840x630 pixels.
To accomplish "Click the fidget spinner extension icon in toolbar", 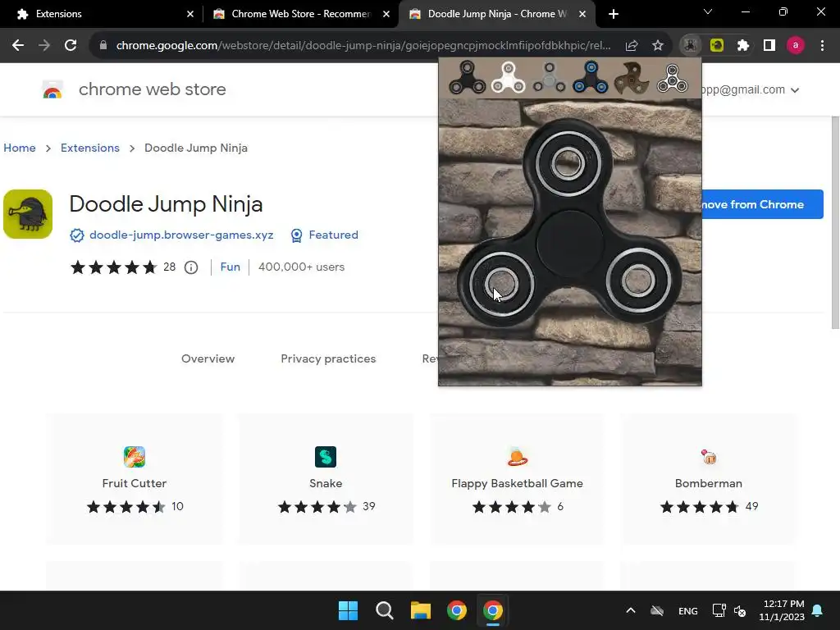I will 691,46.
